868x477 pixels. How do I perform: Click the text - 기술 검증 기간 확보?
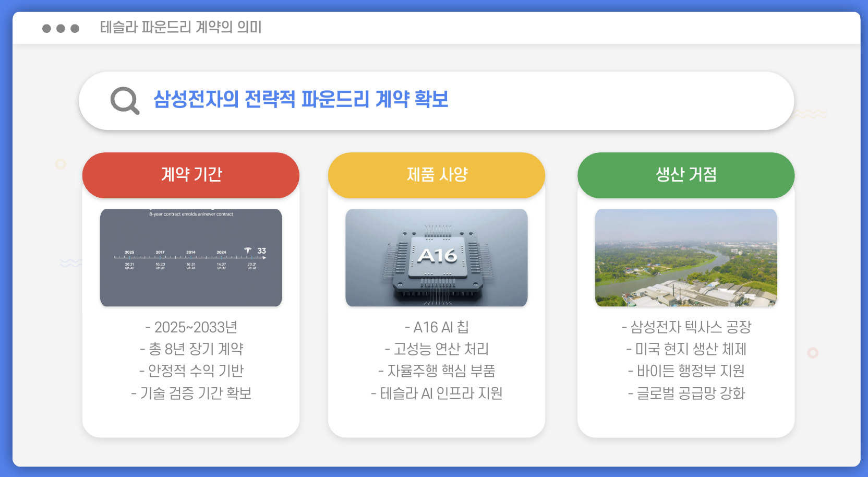pos(191,393)
